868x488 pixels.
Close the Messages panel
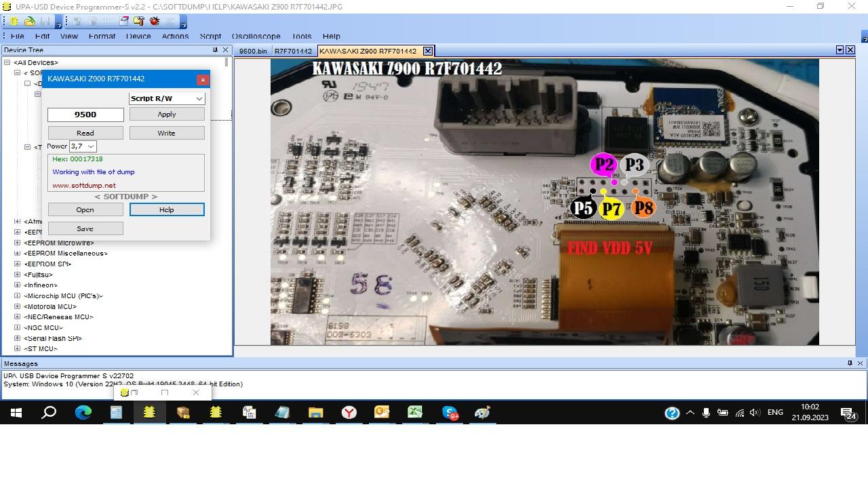click(860, 363)
